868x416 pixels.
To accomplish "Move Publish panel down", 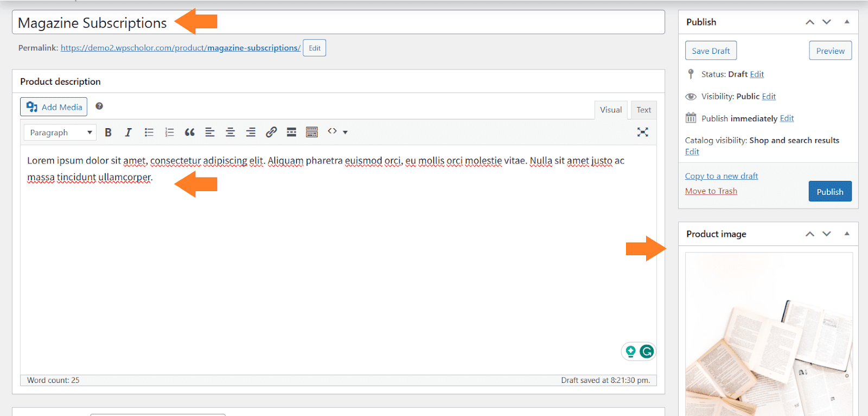I will click(827, 22).
